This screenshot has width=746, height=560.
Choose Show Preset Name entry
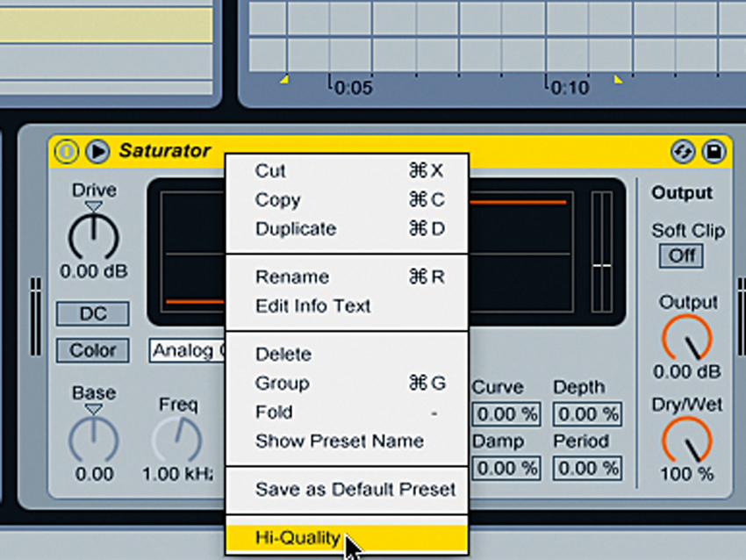(x=348, y=441)
